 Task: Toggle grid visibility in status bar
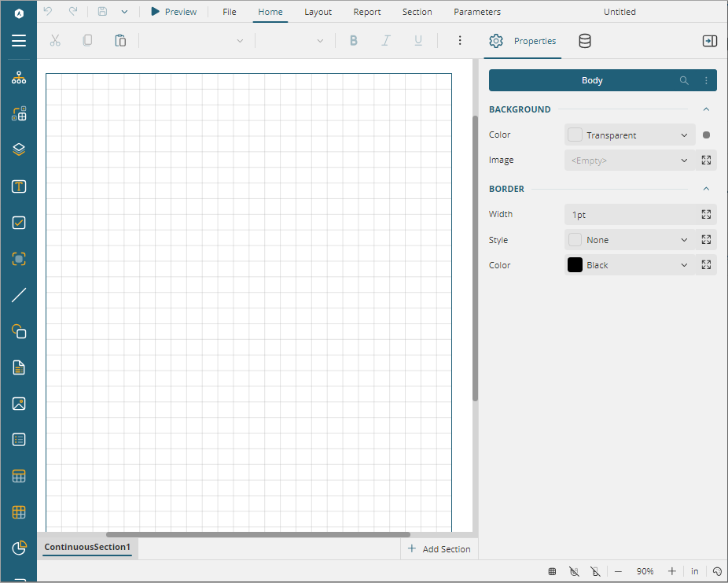(x=552, y=571)
